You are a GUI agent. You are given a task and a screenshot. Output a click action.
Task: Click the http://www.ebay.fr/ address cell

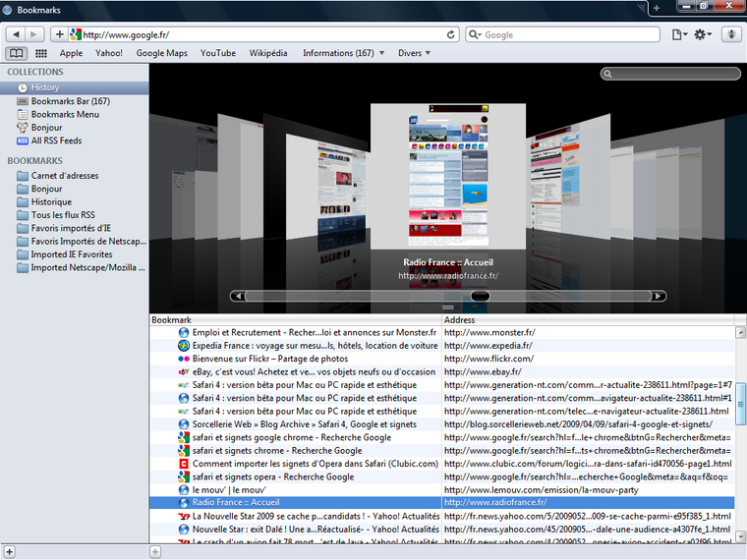(x=588, y=372)
